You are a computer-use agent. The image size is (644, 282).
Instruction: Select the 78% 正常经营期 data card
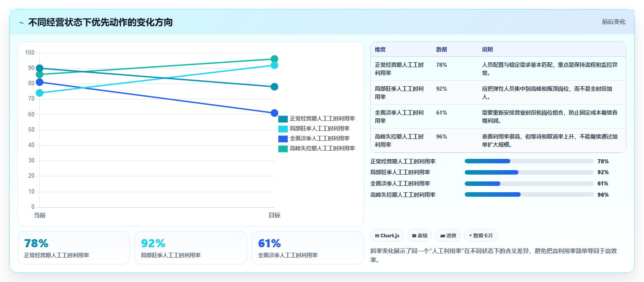point(74,248)
